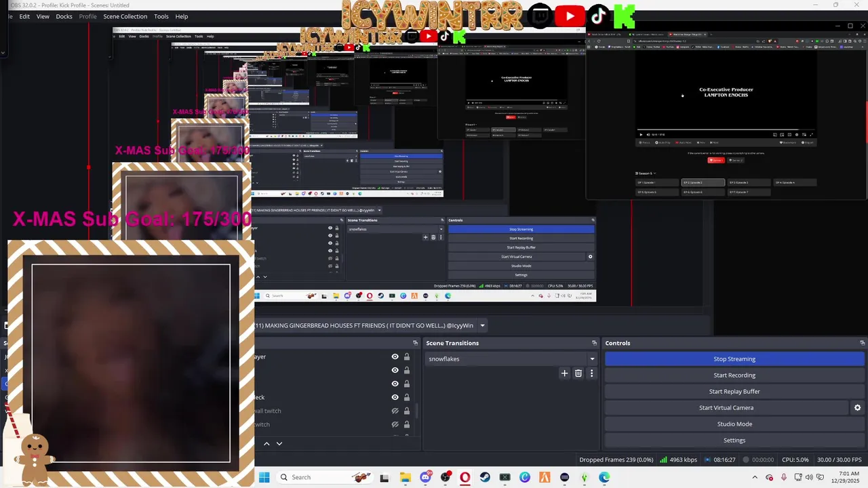Image resolution: width=868 pixels, height=488 pixels.
Task: Enable Studio Mode
Action: pos(734,424)
